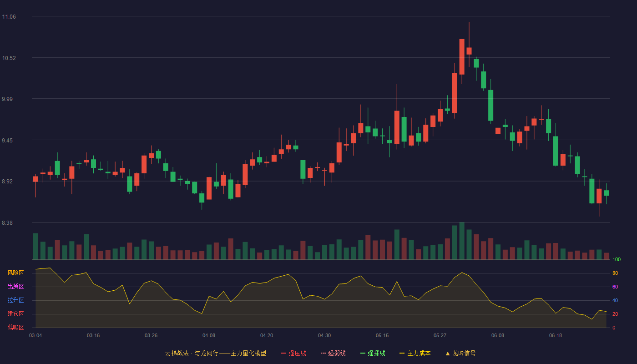Select the 05-15 date label

pos(382,335)
